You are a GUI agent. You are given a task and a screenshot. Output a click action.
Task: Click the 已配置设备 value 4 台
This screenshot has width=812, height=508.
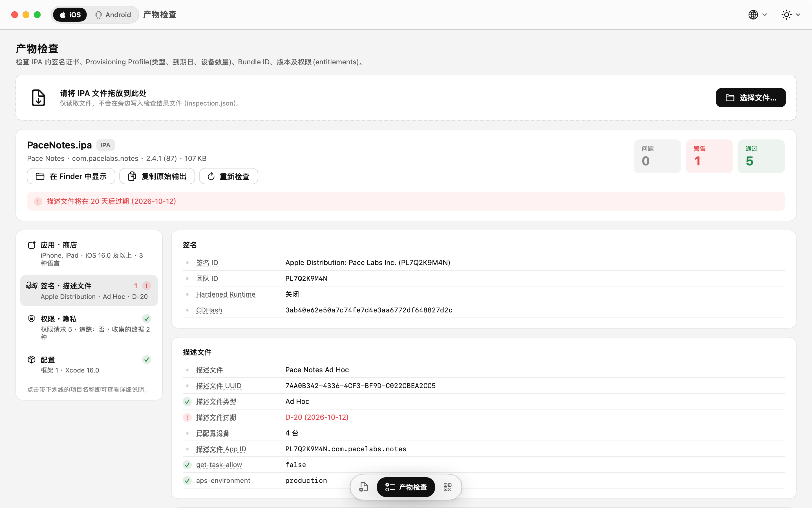pyautogui.click(x=292, y=433)
